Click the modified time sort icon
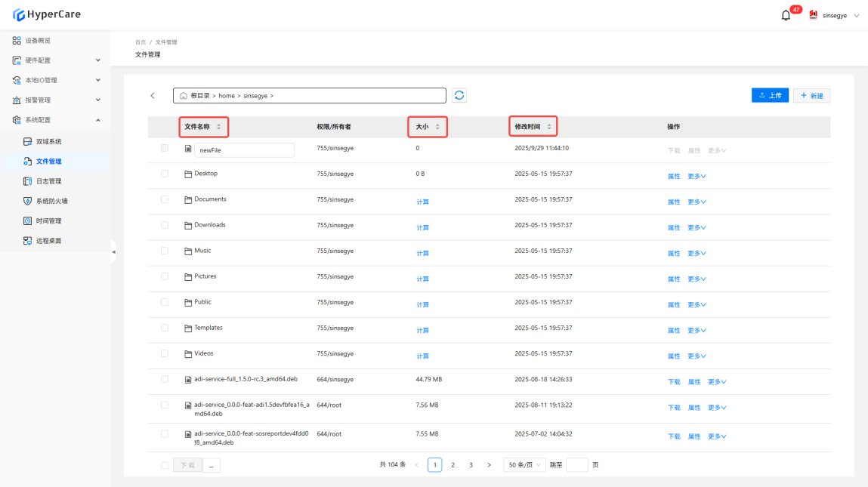The height and width of the screenshot is (487, 868). [x=549, y=127]
